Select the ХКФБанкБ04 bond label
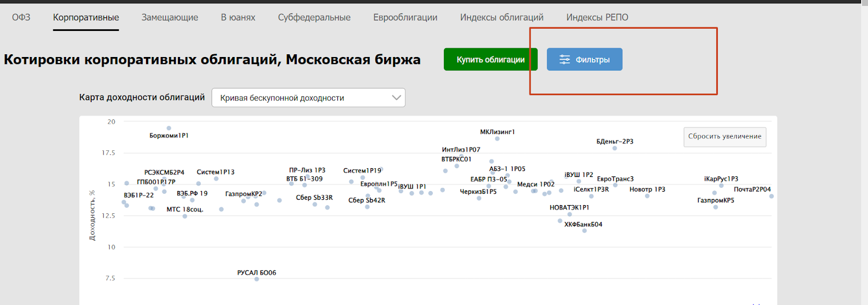Image resolution: width=868 pixels, height=305 pixels. click(x=583, y=225)
